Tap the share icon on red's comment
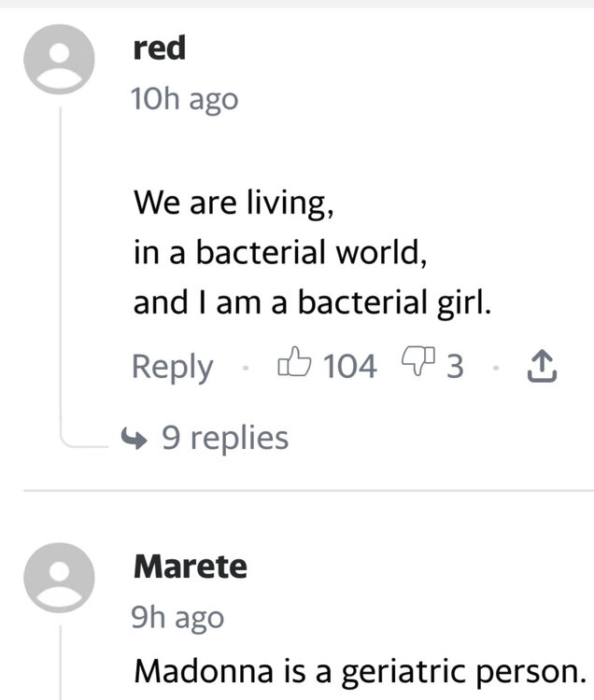Viewport: 594px width, 700px height. pyautogui.click(x=542, y=367)
